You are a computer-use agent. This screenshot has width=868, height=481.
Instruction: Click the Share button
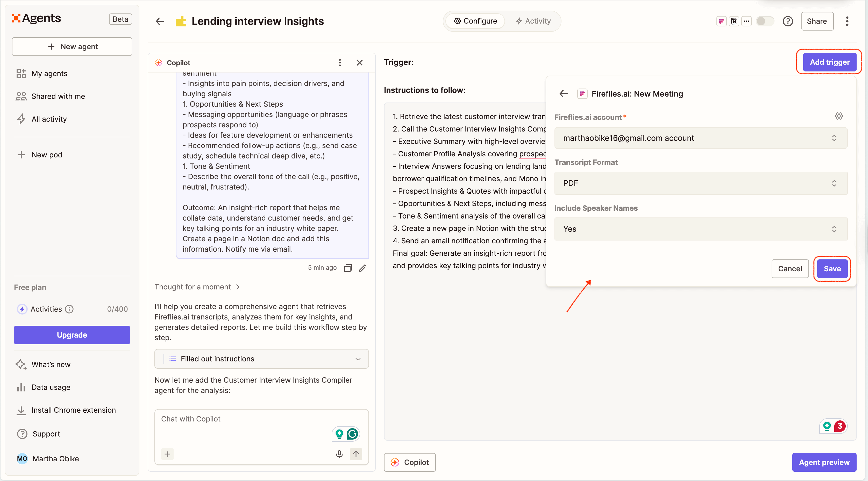(x=817, y=21)
